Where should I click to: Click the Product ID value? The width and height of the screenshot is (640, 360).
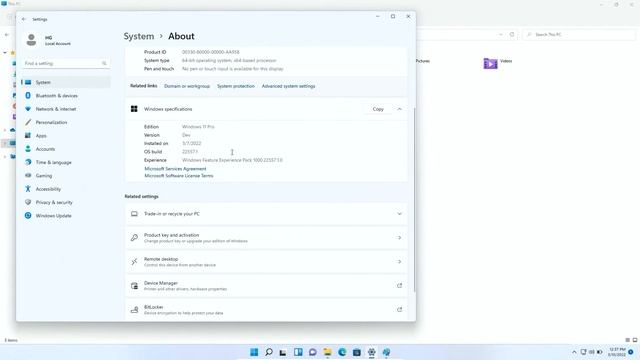coord(211,52)
